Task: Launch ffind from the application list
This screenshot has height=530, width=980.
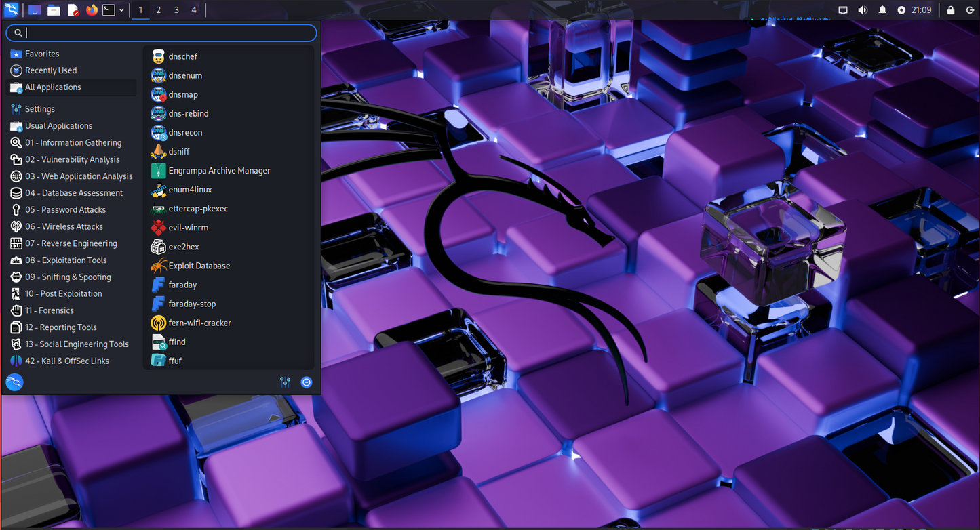Action: 229,342
